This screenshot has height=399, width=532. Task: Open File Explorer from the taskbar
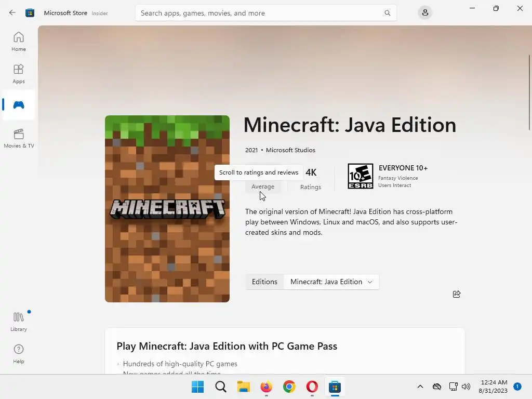click(243, 387)
